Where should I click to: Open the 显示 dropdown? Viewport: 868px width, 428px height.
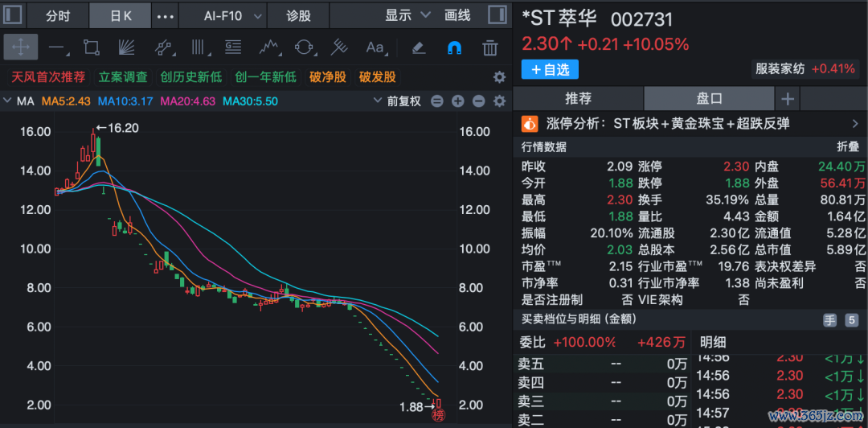click(x=408, y=15)
